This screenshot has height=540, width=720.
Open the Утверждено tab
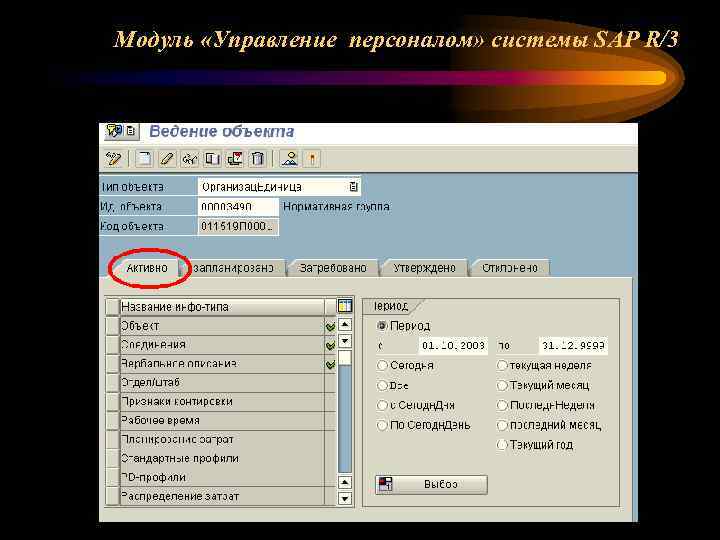click(424, 268)
